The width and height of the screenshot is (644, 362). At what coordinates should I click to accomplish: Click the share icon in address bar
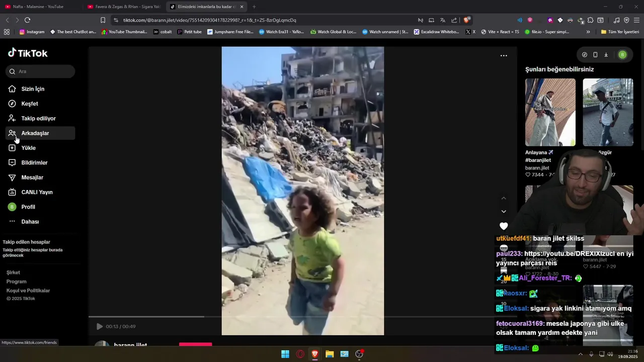tap(454, 20)
